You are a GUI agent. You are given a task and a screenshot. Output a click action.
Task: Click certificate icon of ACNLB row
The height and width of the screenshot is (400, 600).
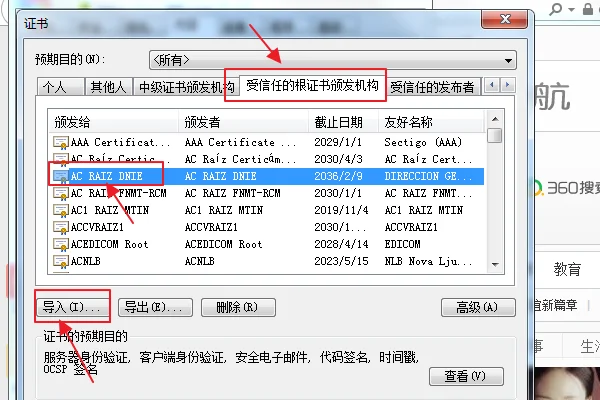[x=60, y=261]
